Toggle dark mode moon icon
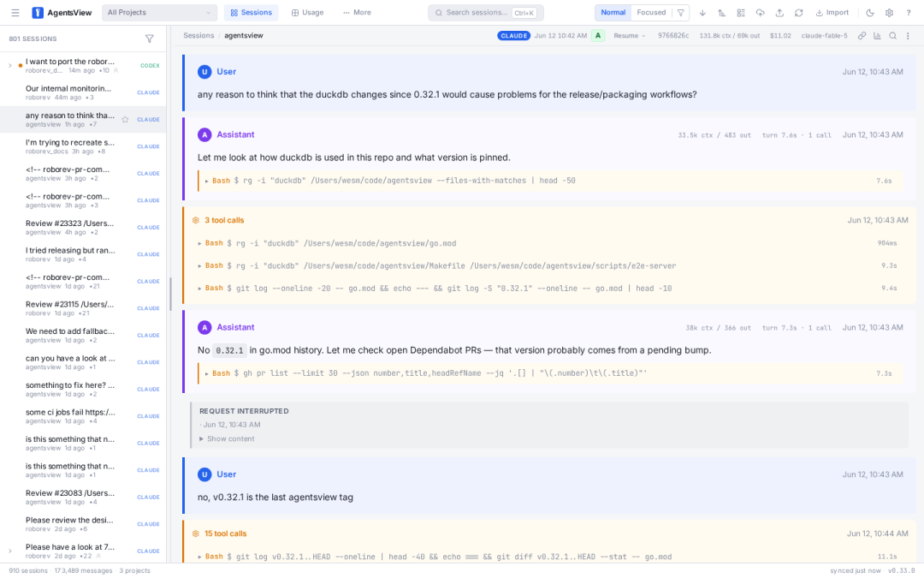The height and width of the screenshot is (578, 924). click(x=870, y=12)
